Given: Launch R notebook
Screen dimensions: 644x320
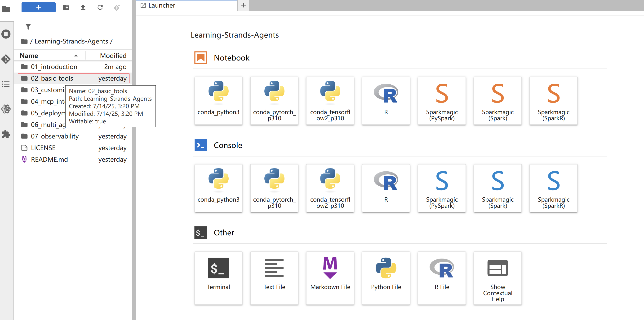Looking at the screenshot, I should point(386,101).
